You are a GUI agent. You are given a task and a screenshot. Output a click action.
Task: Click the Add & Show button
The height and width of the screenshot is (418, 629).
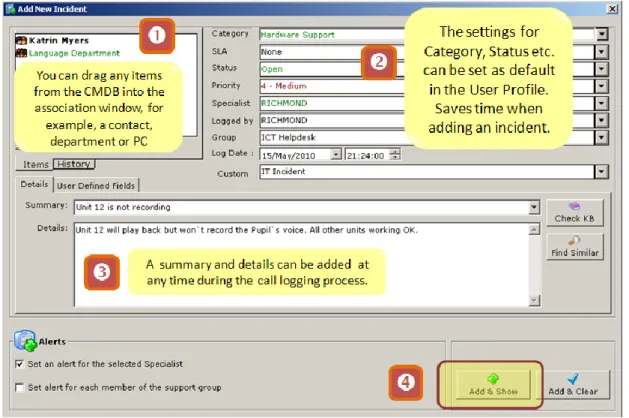pos(493,385)
